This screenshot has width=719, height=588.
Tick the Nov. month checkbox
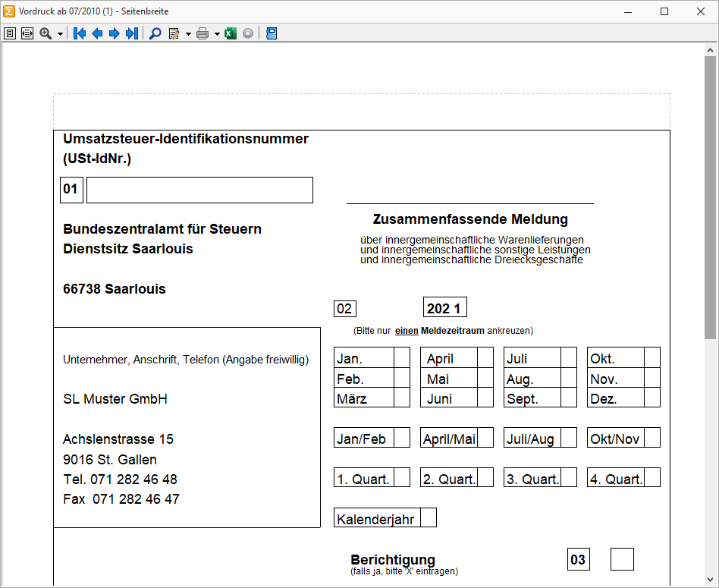[x=652, y=378]
